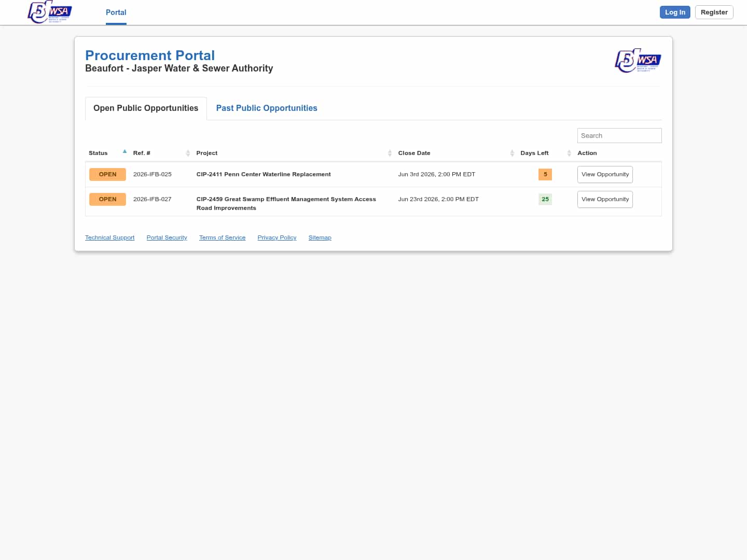This screenshot has height=560, width=747.
Task: Click the green 25 days left badge
Action: (545, 200)
